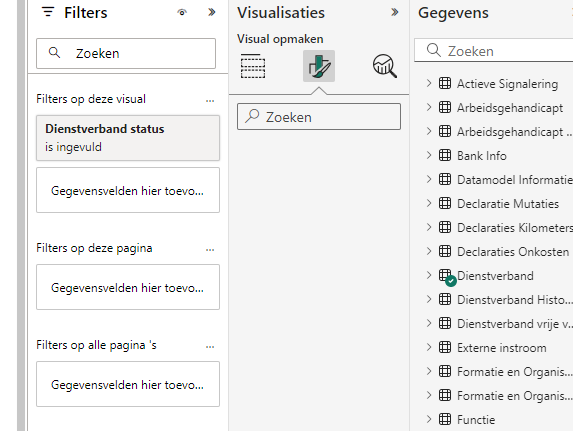Viewport: 573px width, 431px height.
Task: Click the add data fields box under page filters
Action: click(x=128, y=287)
